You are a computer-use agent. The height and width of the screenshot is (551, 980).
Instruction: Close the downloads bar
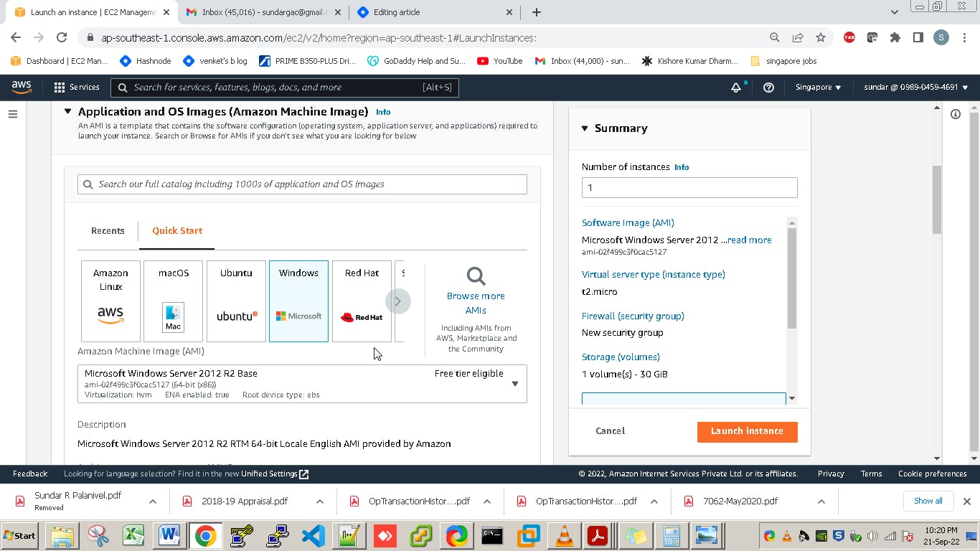click(x=966, y=501)
